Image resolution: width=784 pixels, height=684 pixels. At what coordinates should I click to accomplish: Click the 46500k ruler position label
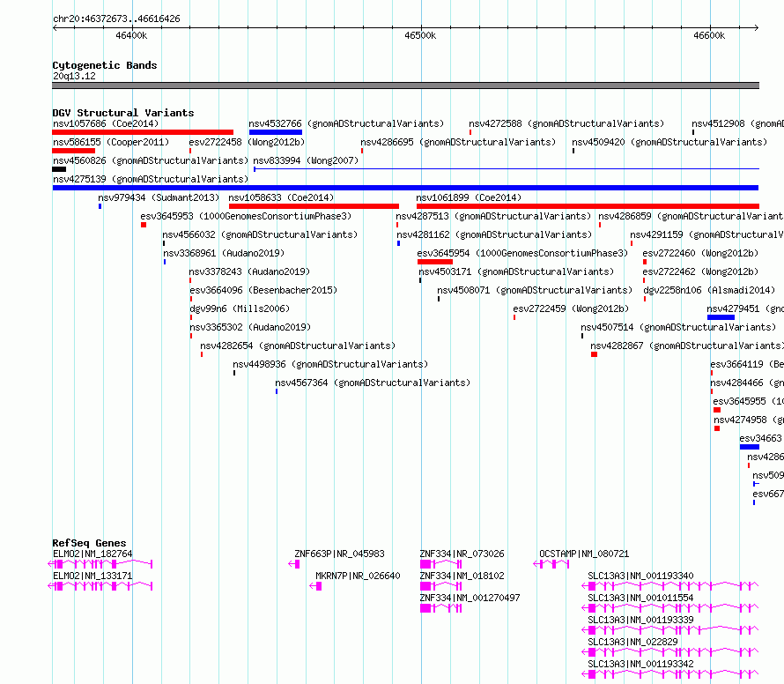420,35
